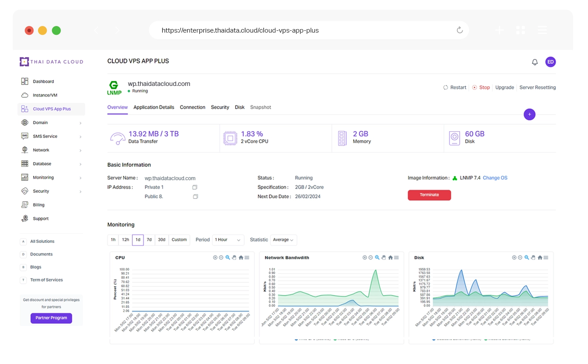Zoom out on the Disk chart
The width and height of the screenshot is (588, 364).
pyautogui.click(x=521, y=258)
